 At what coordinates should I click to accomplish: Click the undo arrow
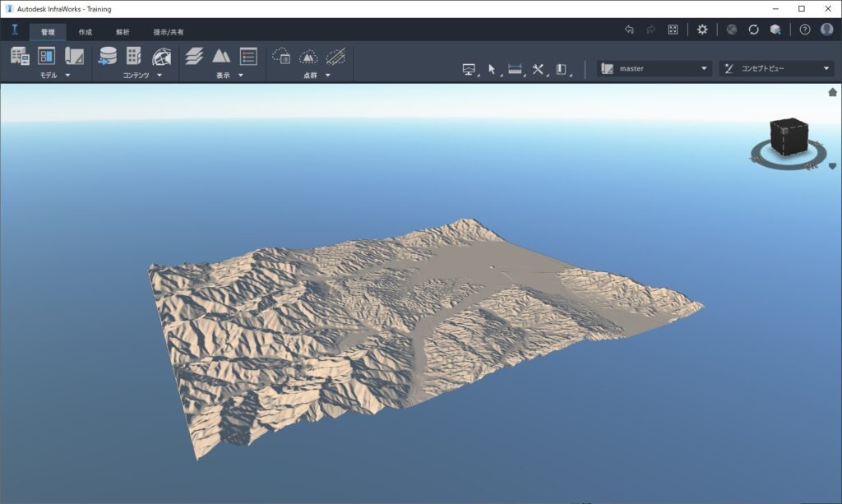coord(629,29)
